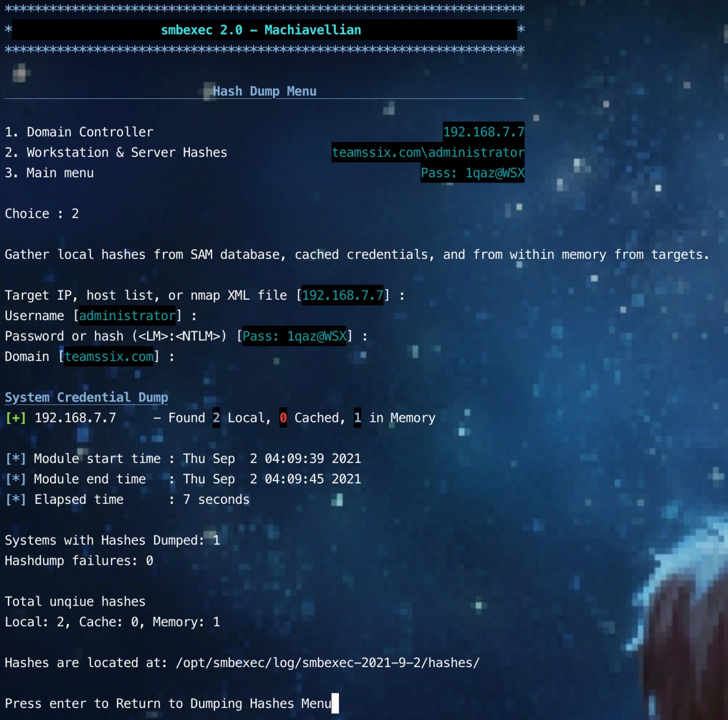Click the bracketed "administrator" default in Username prompt
Viewport: 728px width, 720px height.
click(127, 316)
